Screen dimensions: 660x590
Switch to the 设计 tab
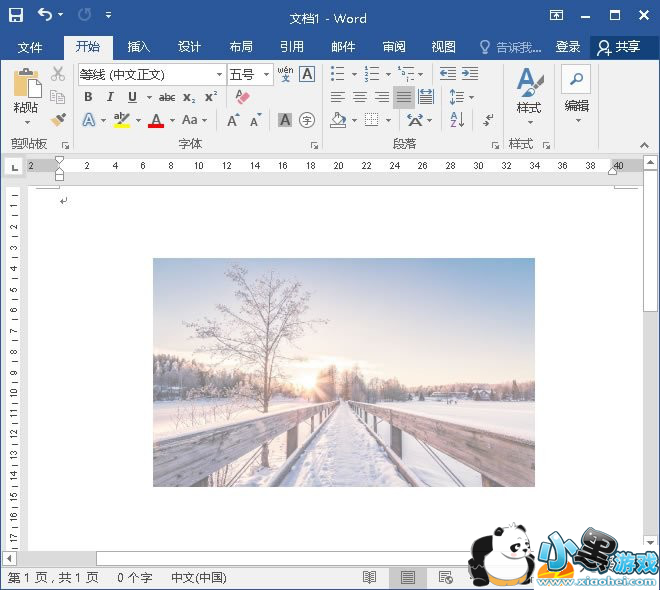click(189, 47)
